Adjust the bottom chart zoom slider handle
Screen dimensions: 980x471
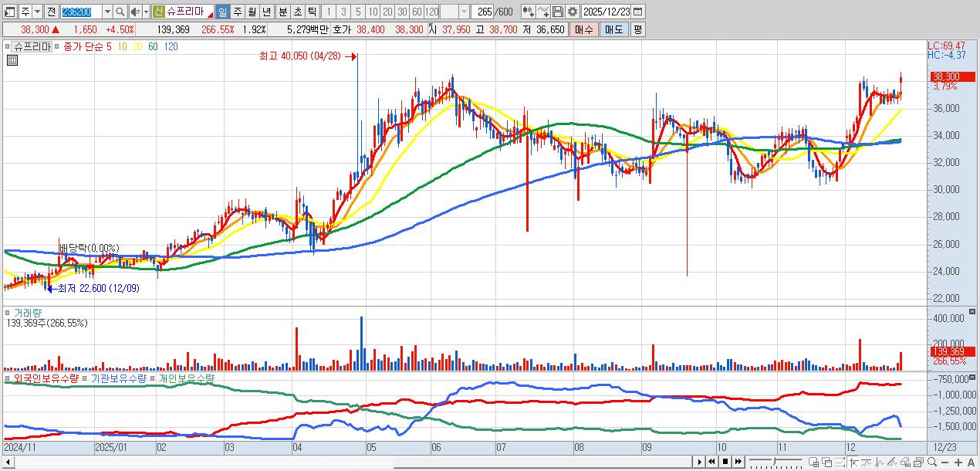(774, 462)
